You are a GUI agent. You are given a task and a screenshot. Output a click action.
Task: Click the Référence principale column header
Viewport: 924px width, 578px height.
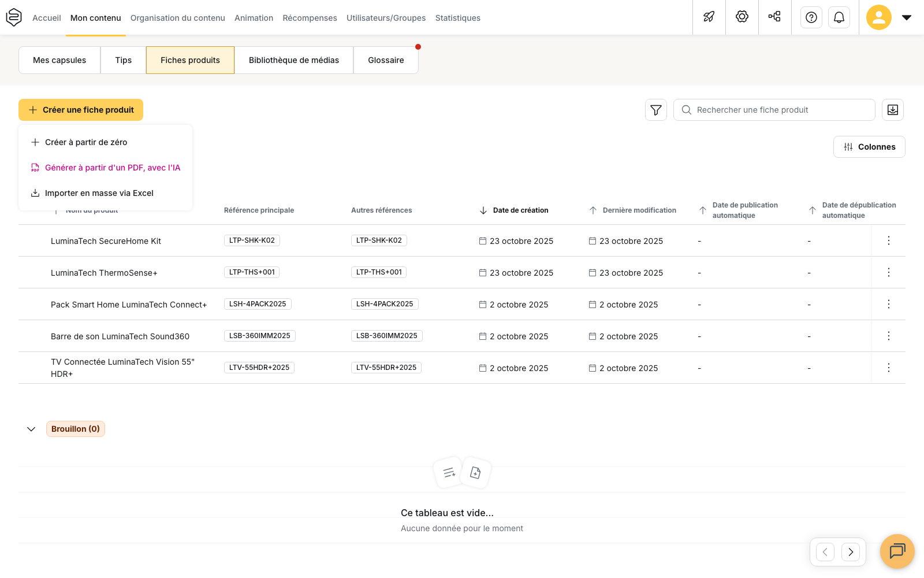point(259,210)
